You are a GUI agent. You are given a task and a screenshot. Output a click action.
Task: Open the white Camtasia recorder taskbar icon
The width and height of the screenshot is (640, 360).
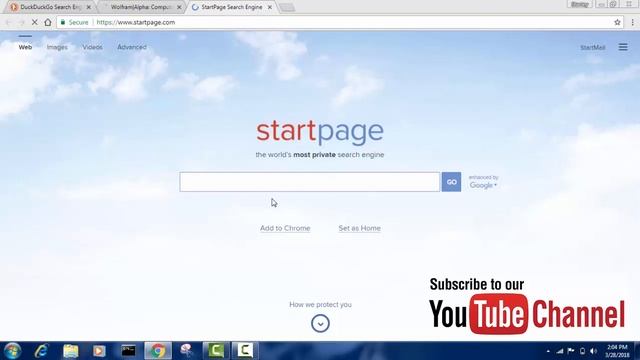coord(245,351)
